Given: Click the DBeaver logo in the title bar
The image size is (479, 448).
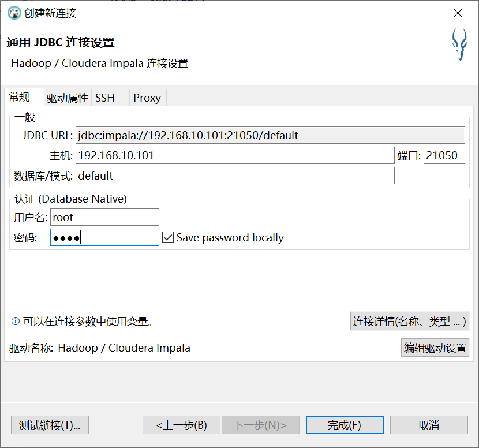Looking at the screenshot, I should [x=13, y=13].
